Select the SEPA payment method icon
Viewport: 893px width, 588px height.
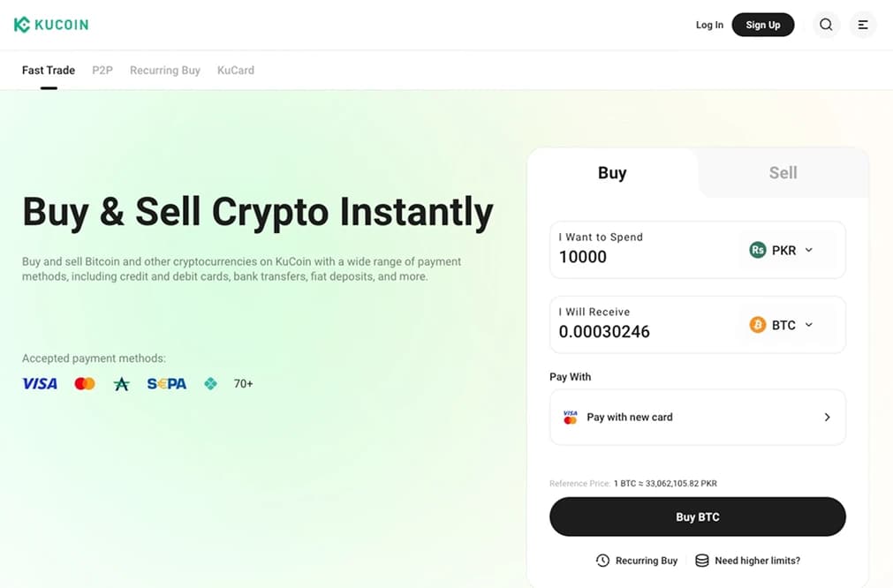(166, 383)
